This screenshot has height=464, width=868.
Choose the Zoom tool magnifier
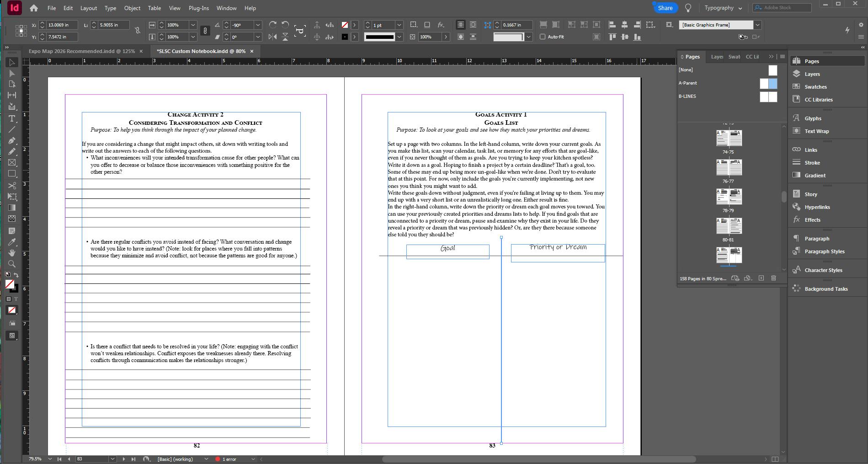12,264
